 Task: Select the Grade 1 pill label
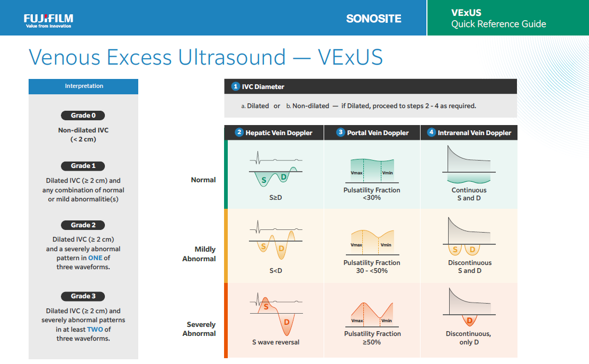(83, 166)
